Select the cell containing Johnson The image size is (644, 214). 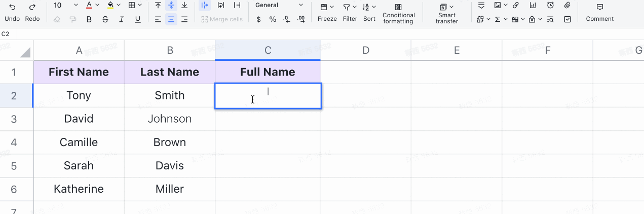point(170,119)
